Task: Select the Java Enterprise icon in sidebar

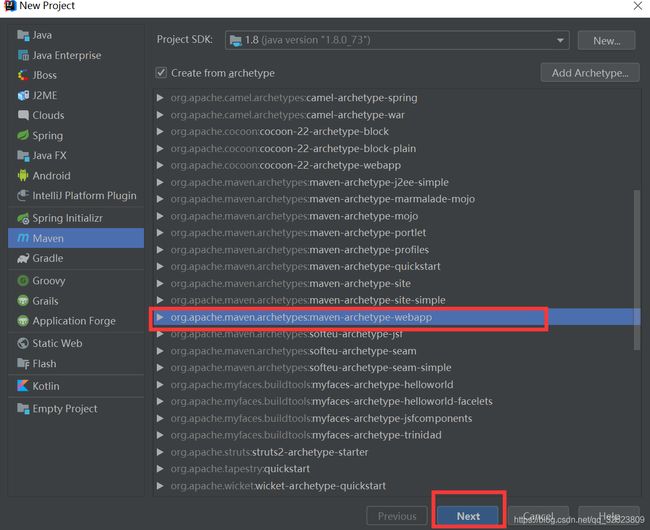Action: click(23, 55)
